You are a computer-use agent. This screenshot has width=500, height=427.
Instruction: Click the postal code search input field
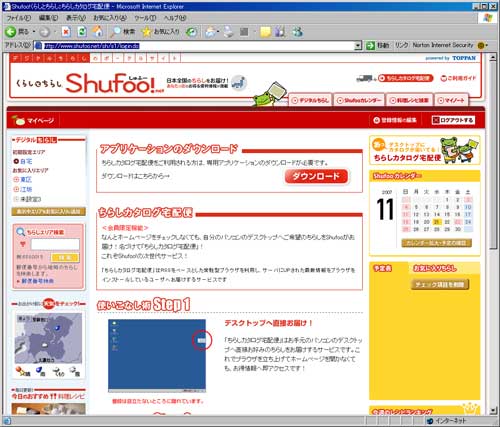(55, 244)
